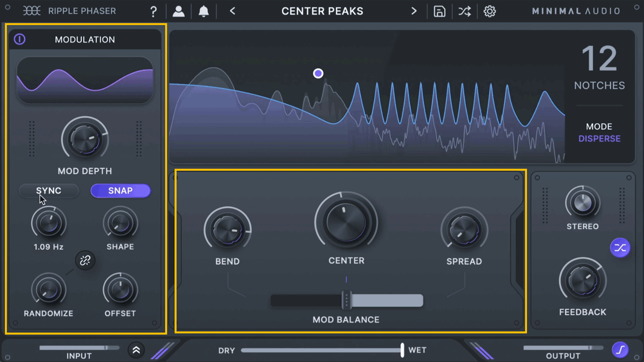
Task: Click the notification bell icon
Action: click(203, 11)
